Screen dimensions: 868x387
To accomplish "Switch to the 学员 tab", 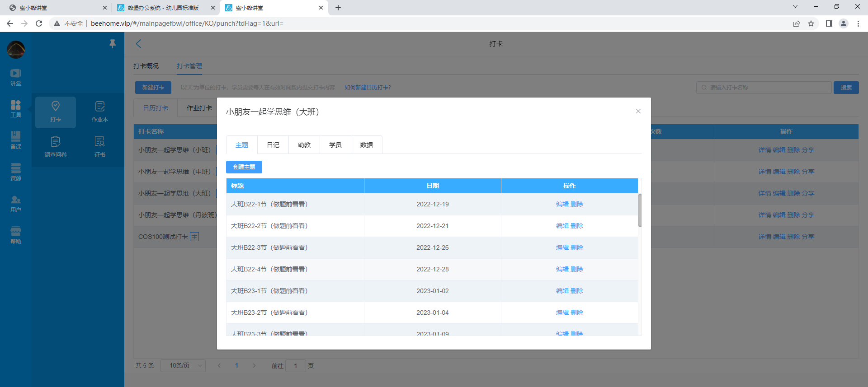I will [x=335, y=145].
